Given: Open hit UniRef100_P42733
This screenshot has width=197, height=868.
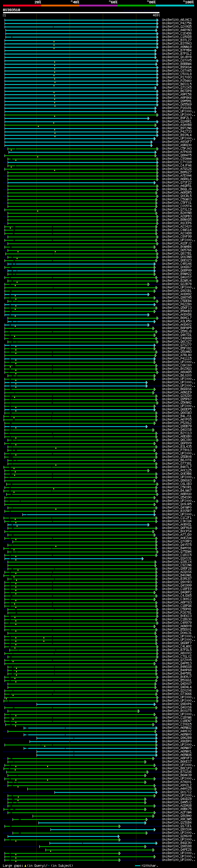Looking at the screenshot, I should pos(177,131).
